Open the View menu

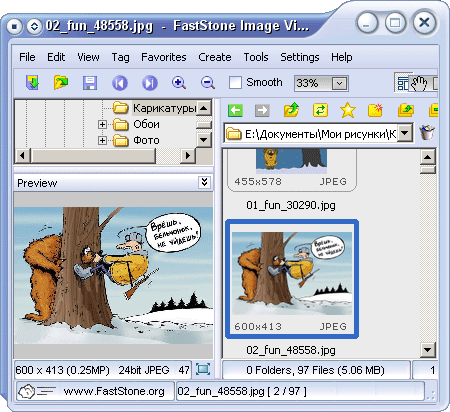(x=88, y=57)
